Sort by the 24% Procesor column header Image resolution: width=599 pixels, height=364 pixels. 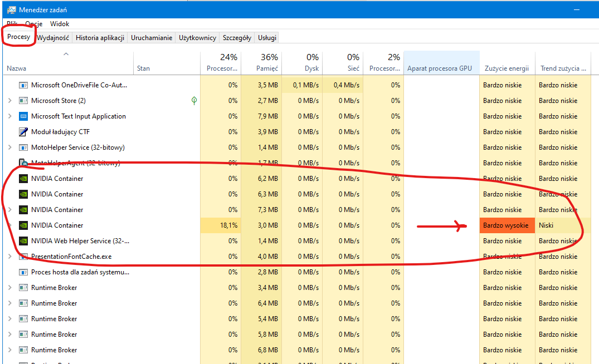[221, 63]
